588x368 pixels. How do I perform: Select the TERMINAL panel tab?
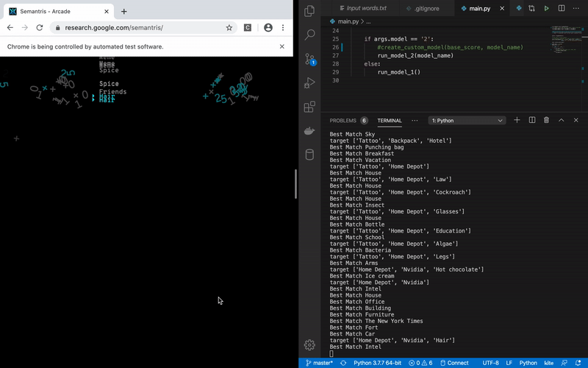(x=390, y=121)
